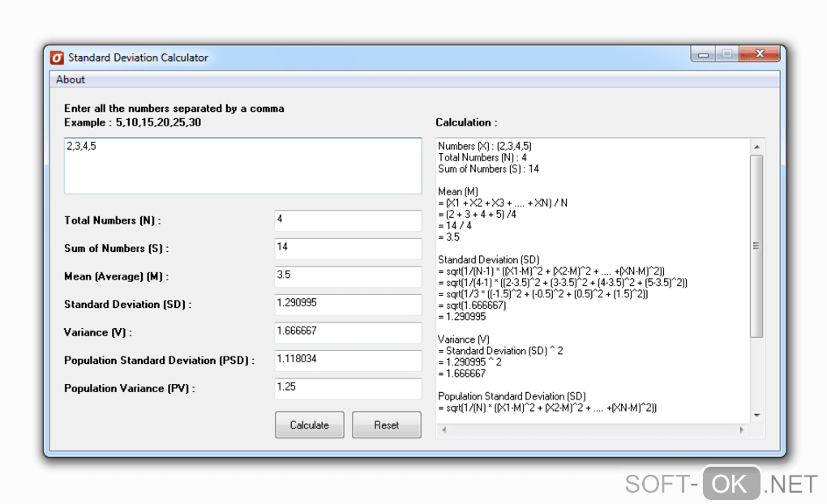
Task: Click left arrow of horizontal scrollbar
Action: [443, 431]
